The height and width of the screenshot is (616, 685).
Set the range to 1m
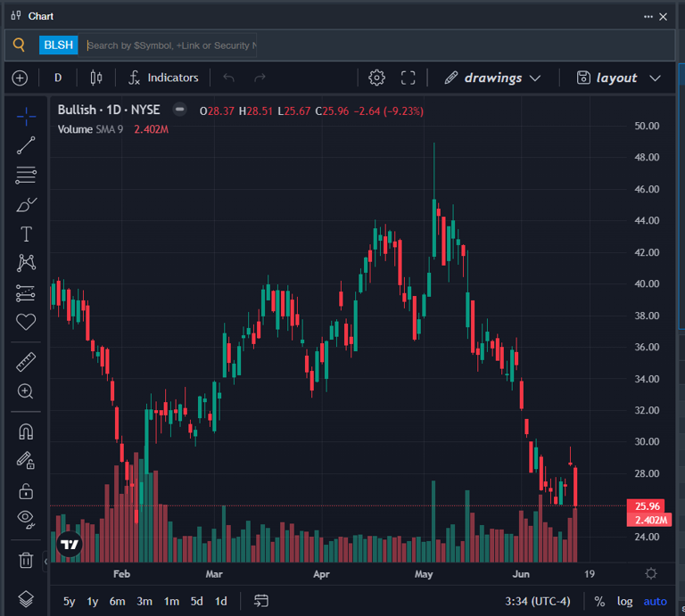point(171,601)
